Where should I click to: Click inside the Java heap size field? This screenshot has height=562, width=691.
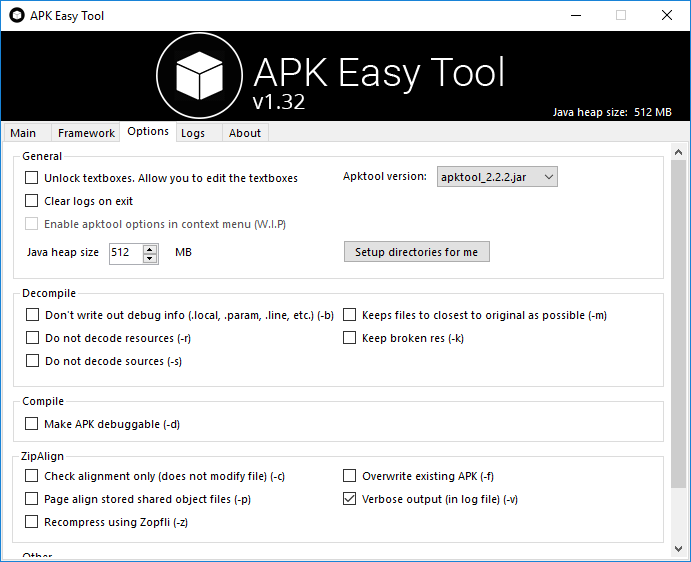[x=126, y=253]
